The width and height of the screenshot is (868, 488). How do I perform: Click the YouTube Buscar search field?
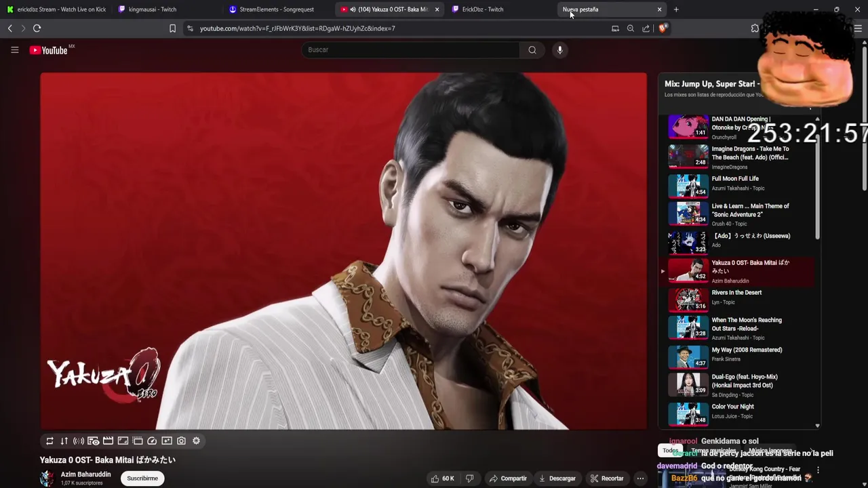point(410,49)
